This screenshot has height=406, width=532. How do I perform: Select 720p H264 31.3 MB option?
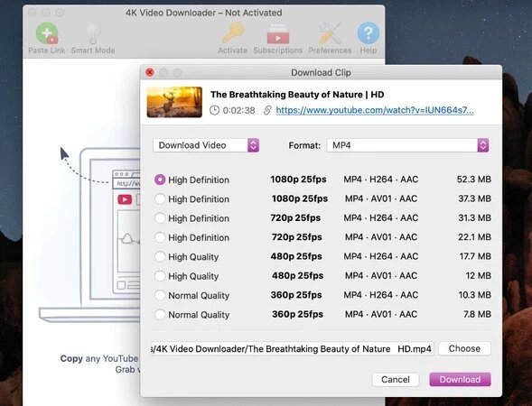pyautogui.click(x=160, y=218)
